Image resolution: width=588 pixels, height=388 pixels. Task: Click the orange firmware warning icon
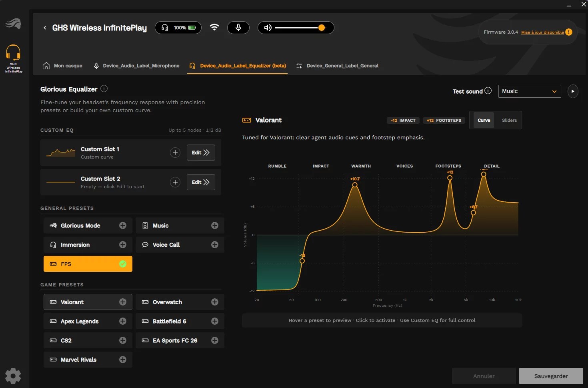(x=569, y=32)
